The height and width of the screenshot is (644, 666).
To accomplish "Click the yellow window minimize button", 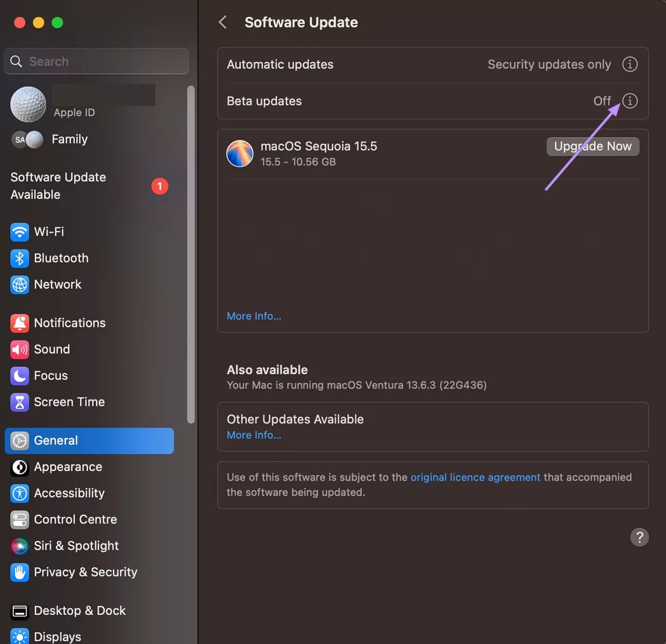I will click(38, 23).
